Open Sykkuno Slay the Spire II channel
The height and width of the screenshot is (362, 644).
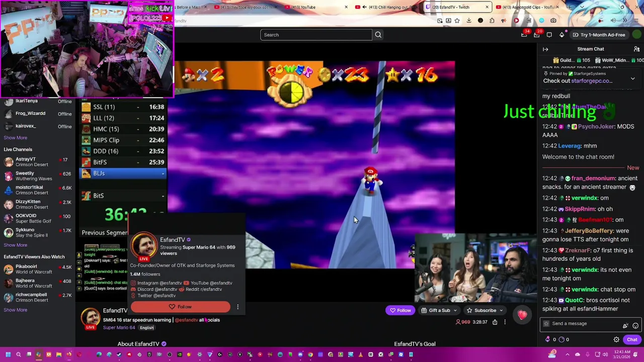[x=37, y=232]
